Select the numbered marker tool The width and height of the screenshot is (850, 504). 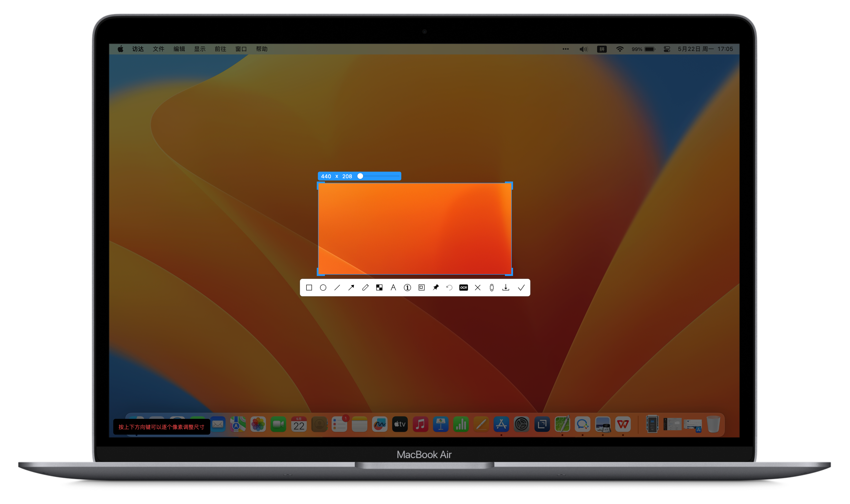coord(407,288)
